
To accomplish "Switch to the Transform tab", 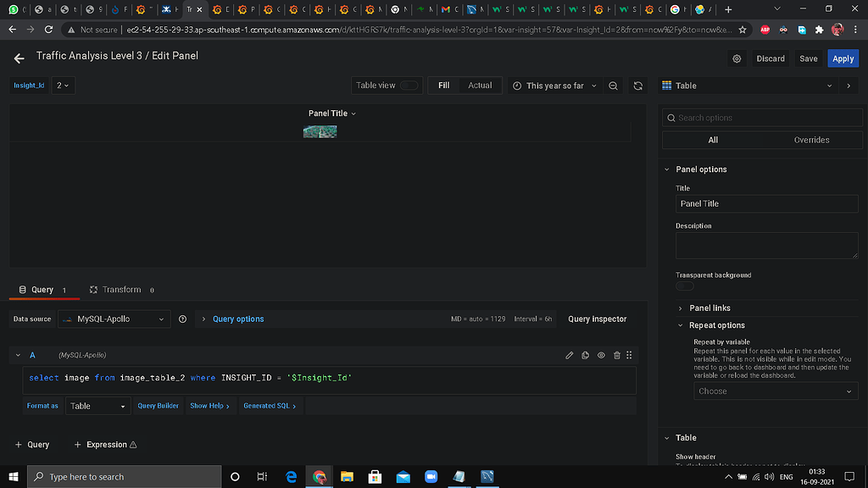I will pos(121,289).
